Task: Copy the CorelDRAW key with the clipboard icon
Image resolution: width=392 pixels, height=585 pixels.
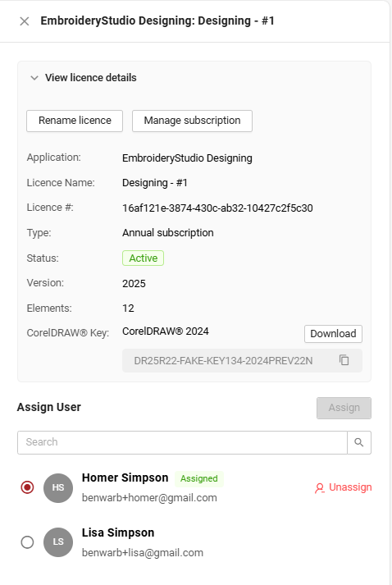Action: click(x=344, y=360)
